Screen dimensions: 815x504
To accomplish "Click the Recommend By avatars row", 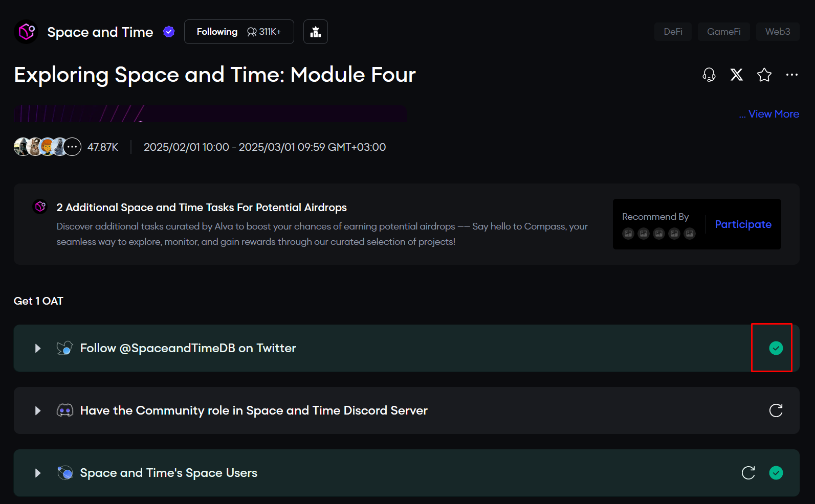I will tap(659, 234).
